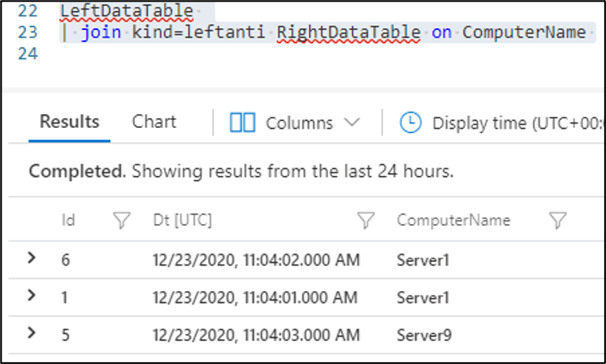Click the Display time clock icon
Image resolution: width=606 pixels, height=364 pixels.
point(411,123)
